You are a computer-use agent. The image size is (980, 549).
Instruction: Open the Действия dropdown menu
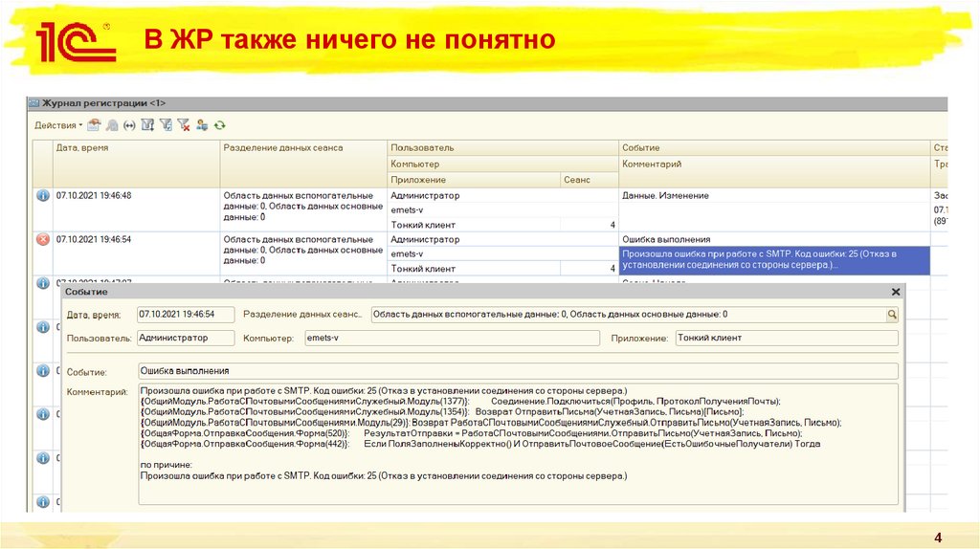[57, 125]
